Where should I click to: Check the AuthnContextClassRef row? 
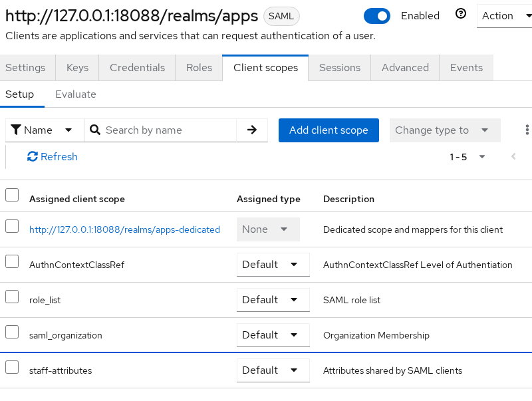click(x=12, y=261)
